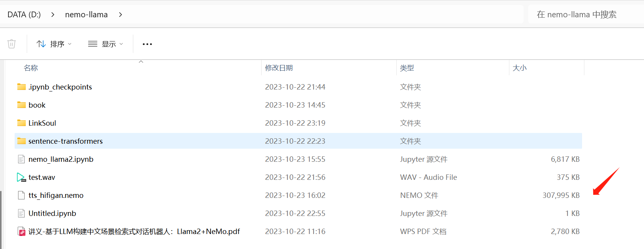Select tts_hifigan.nemo file name
Screen dimensions: 644x249
56,195
